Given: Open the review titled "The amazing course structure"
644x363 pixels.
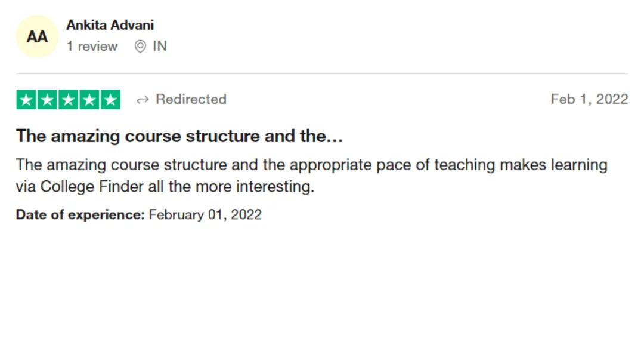Looking at the screenshot, I should click(x=179, y=136).
